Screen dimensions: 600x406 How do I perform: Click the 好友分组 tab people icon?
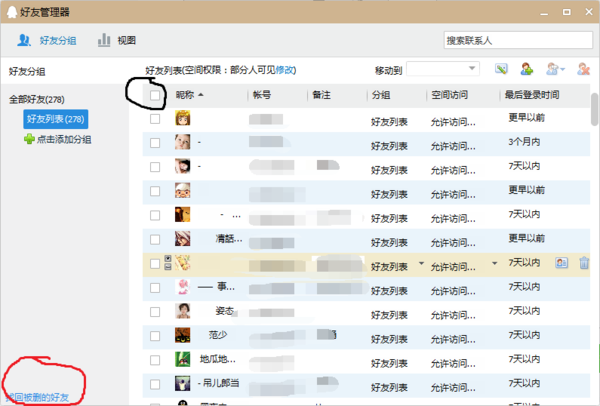tap(24, 40)
